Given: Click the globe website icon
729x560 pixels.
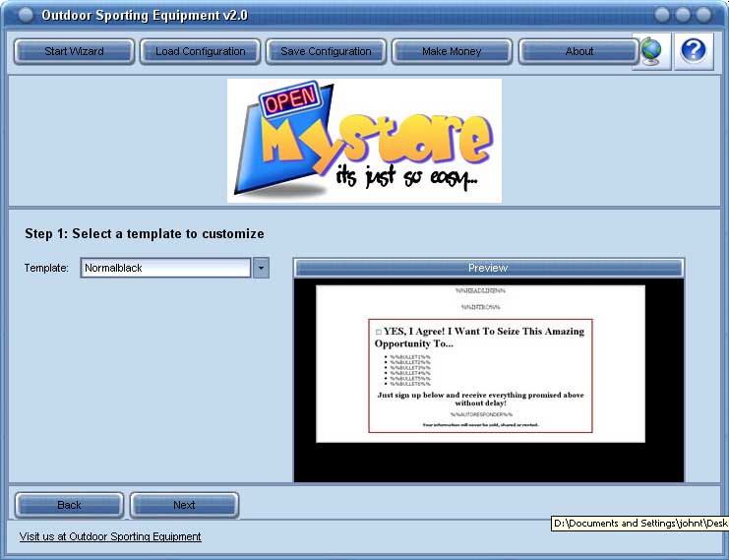Looking at the screenshot, I should point(651,51).
